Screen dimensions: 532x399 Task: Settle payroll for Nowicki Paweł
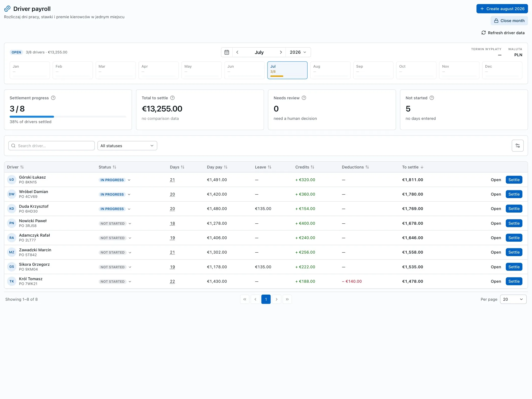pyautogui.click(x=514, y=223)
